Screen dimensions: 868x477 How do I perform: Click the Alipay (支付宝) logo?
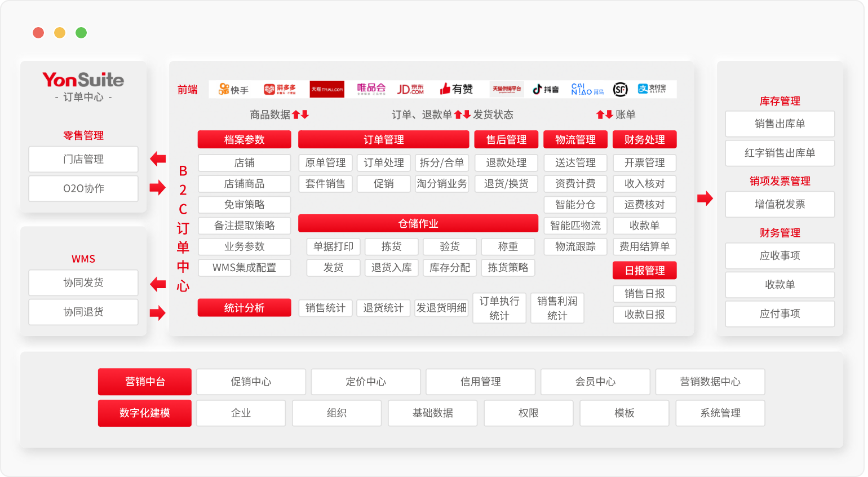click(x=652, y=89)
